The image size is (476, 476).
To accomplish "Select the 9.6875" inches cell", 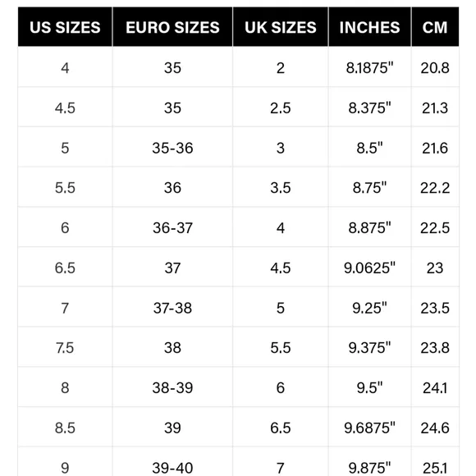I will [x=370, y=428].
